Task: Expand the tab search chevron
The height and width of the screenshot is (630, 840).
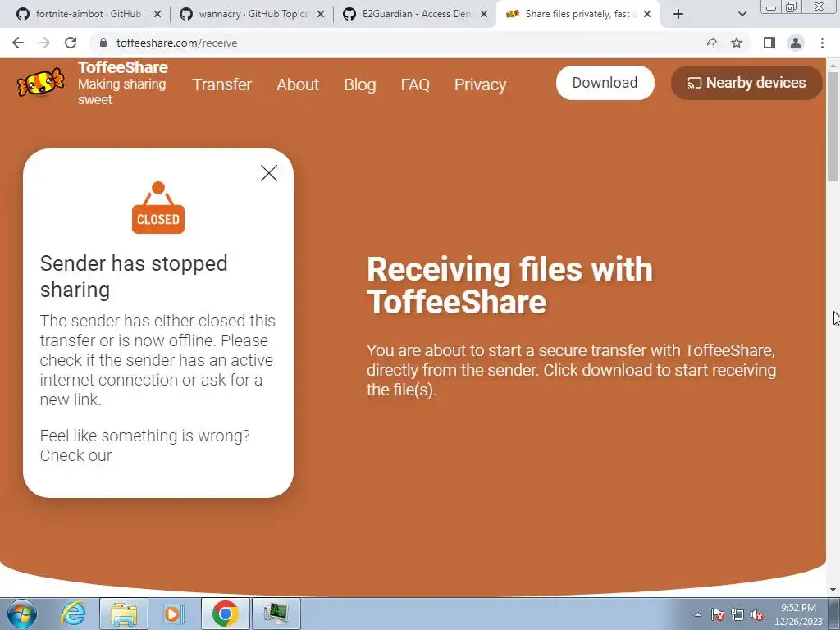Action: click(x=742, y=14)
